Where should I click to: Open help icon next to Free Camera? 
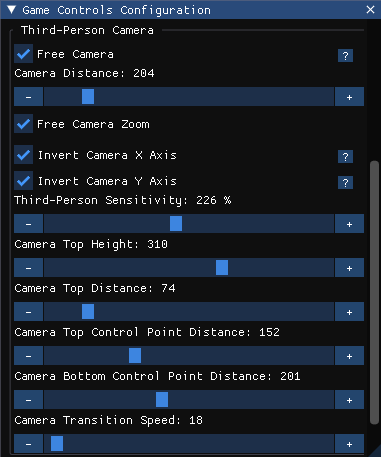(x=345, y=56)
